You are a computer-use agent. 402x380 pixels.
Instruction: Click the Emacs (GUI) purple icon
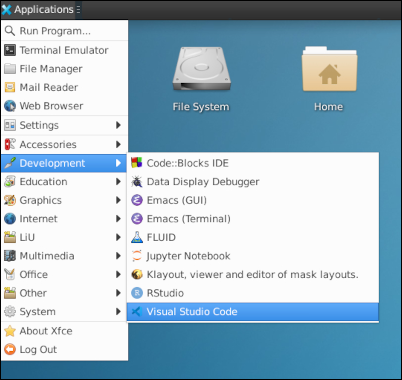pos(137,200)
